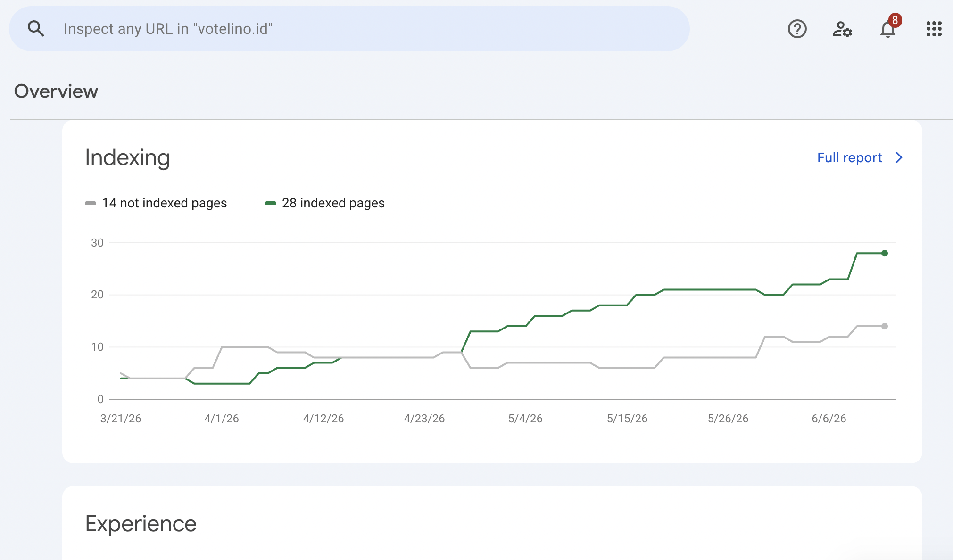Click the green endpoint dot on chart
Screen dimensions: 953x560
885,253
